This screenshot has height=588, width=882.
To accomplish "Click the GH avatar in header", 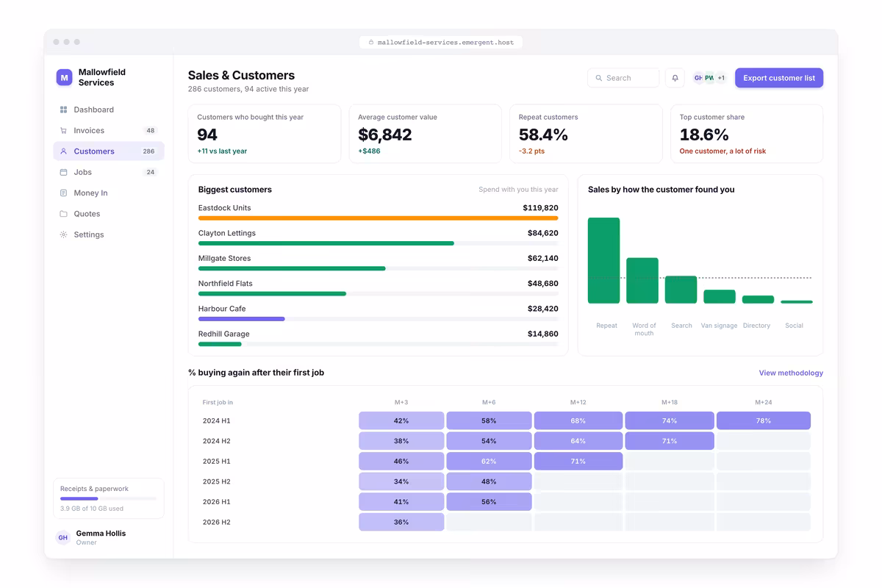I will tap(698, 78).
